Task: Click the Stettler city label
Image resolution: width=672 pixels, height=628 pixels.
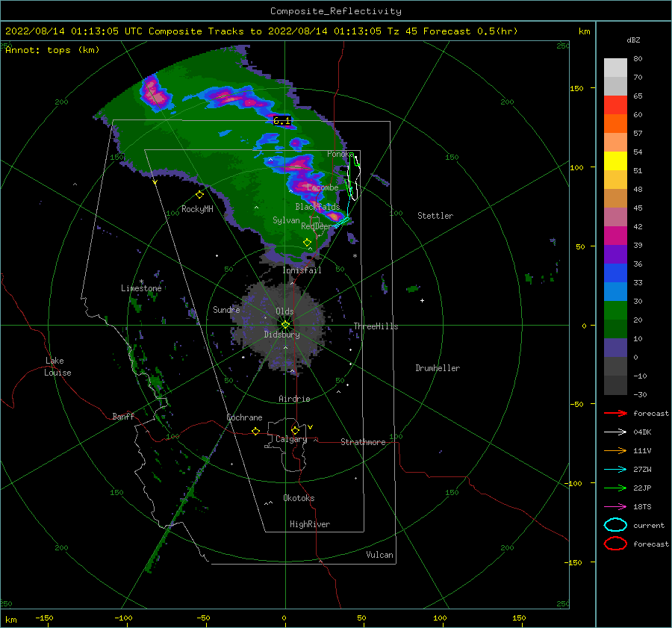Action: 435,216
